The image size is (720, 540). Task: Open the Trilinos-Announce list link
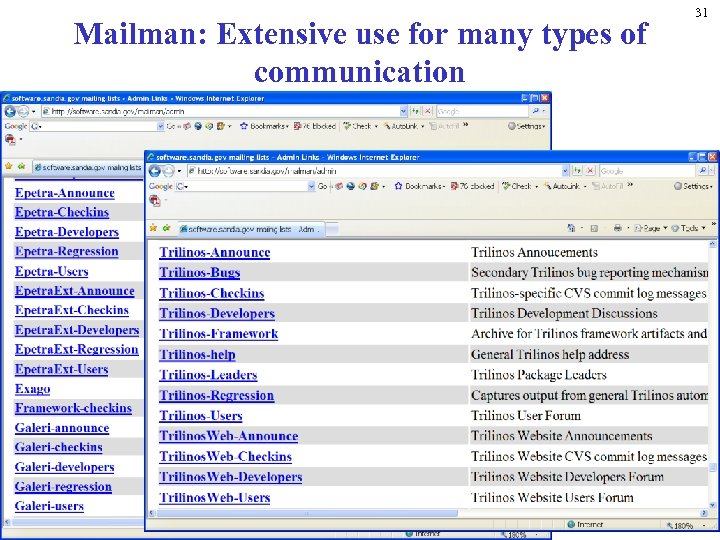click(x=214, y=253)
